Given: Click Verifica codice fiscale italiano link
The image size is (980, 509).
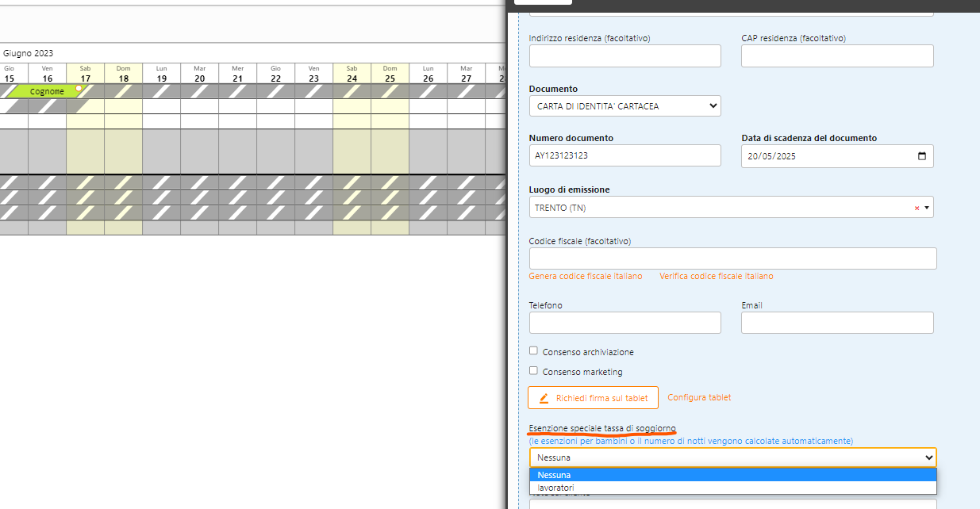Looking at the screenshot, I should coord(716,276).
